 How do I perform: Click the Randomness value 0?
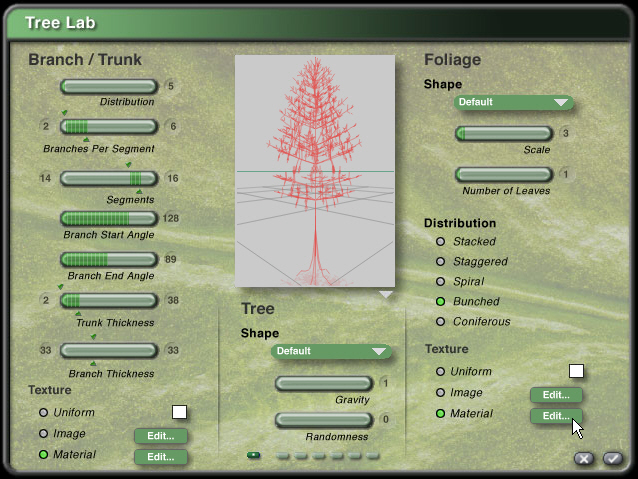point(386,420)
